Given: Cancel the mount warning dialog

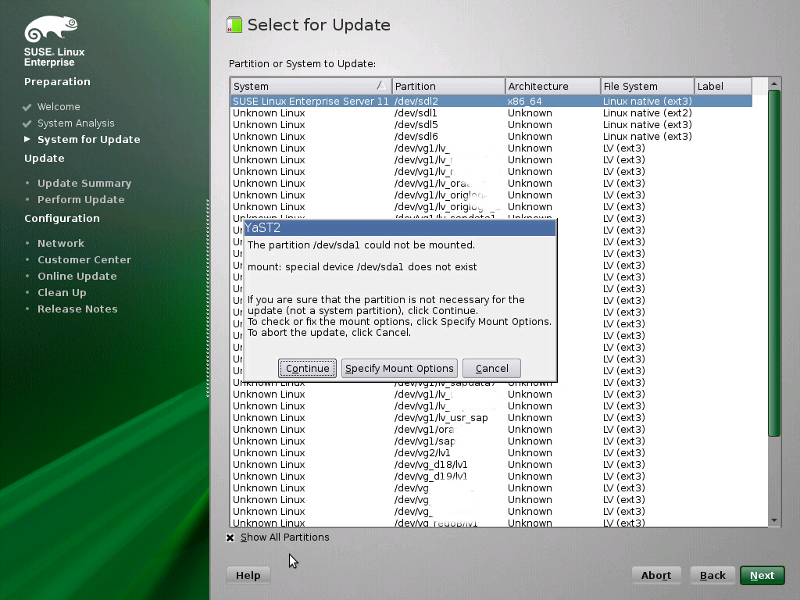Looking at the screenshot, I should 490,368.
